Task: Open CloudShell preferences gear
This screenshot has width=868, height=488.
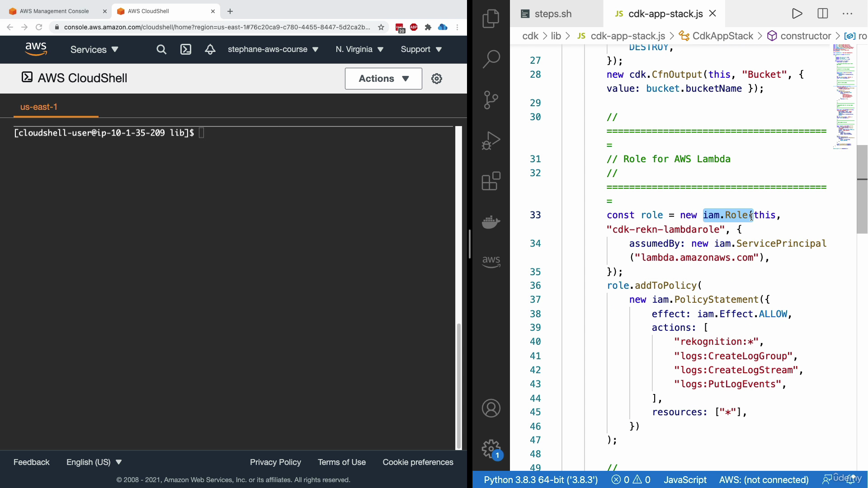Action: (437, 79)
